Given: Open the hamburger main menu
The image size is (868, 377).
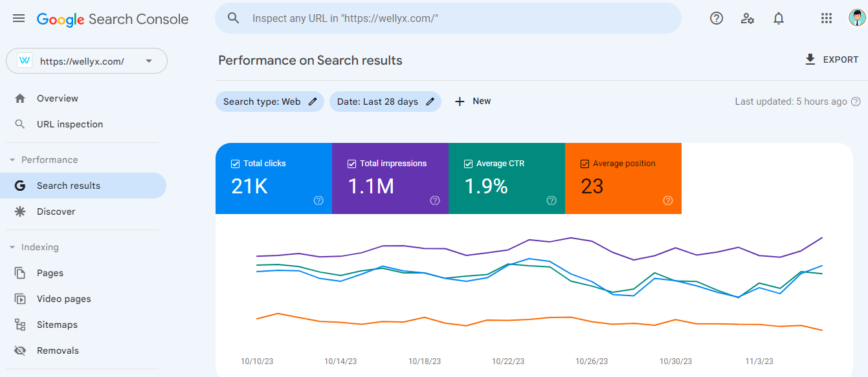Looking at the screenshot, I should [19, 19].
